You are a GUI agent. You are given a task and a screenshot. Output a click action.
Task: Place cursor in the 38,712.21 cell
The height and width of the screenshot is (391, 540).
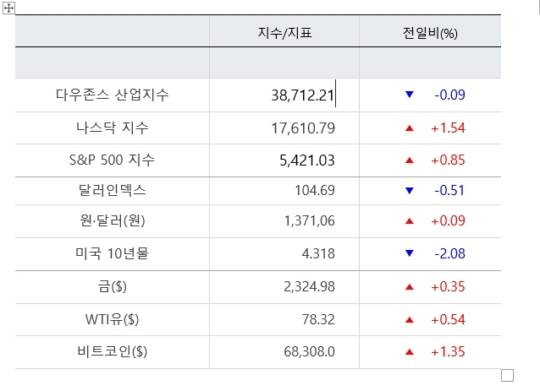click(x=284, y=95)
